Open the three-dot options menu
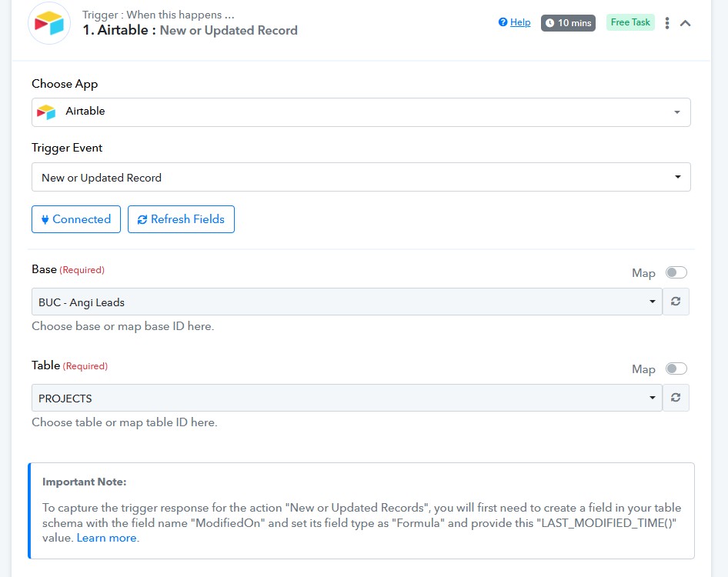 click(x=667, y=23)
